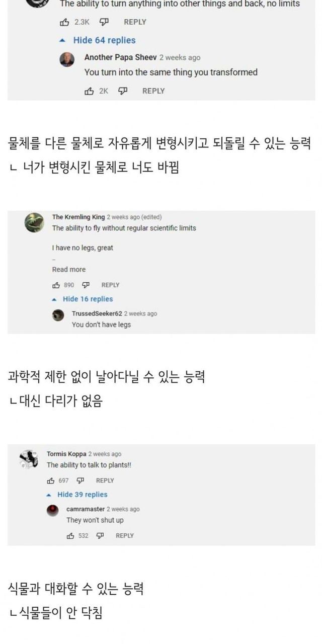Dislike The Kremling King's comment
Viewport: 322px width, 644px height.
(86, 285)
